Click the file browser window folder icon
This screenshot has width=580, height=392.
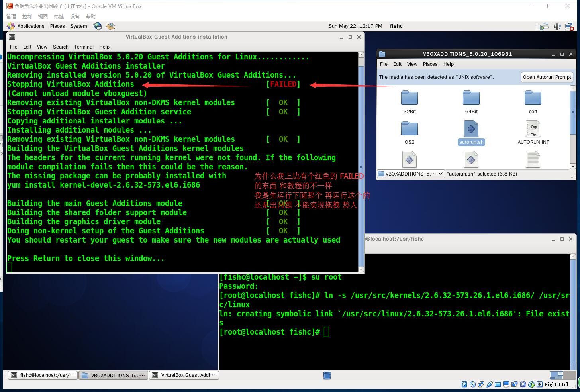click(382, 54)
